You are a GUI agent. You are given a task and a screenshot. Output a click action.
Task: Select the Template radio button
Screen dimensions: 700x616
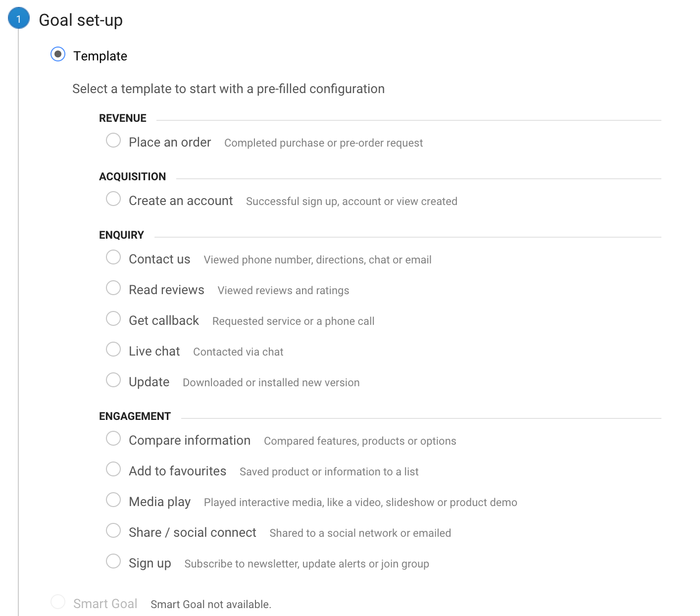pos(58,54)
